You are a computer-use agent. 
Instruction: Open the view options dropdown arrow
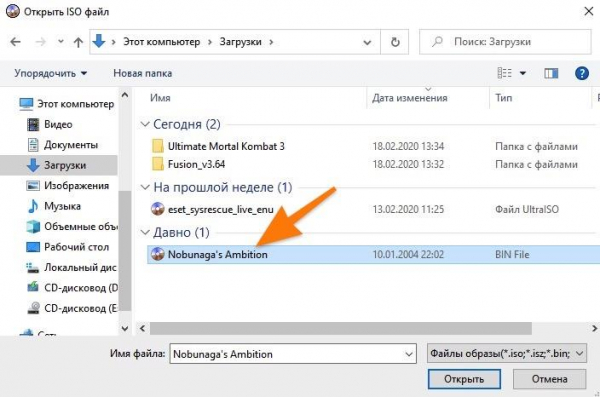tap(523, 73)
